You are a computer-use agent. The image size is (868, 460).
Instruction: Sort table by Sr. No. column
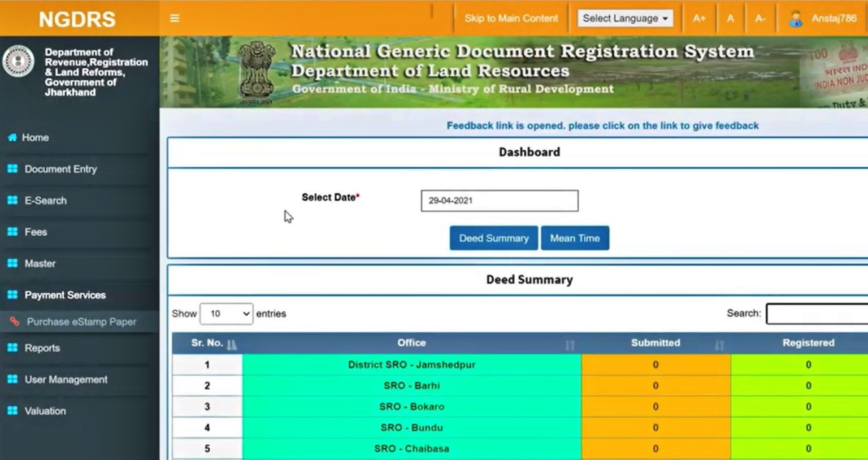point(231,343)
